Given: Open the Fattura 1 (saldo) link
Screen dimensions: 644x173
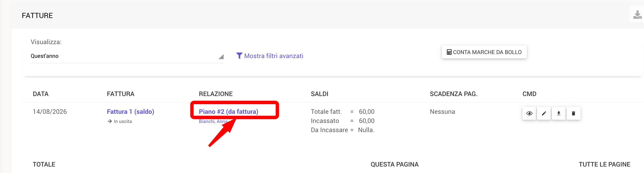Looking at the screenshot, I should (x=130, y=112).
